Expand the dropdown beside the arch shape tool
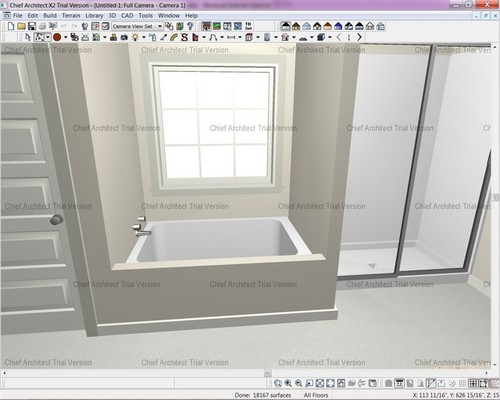500x400 pixels. (x=311, y=37)
